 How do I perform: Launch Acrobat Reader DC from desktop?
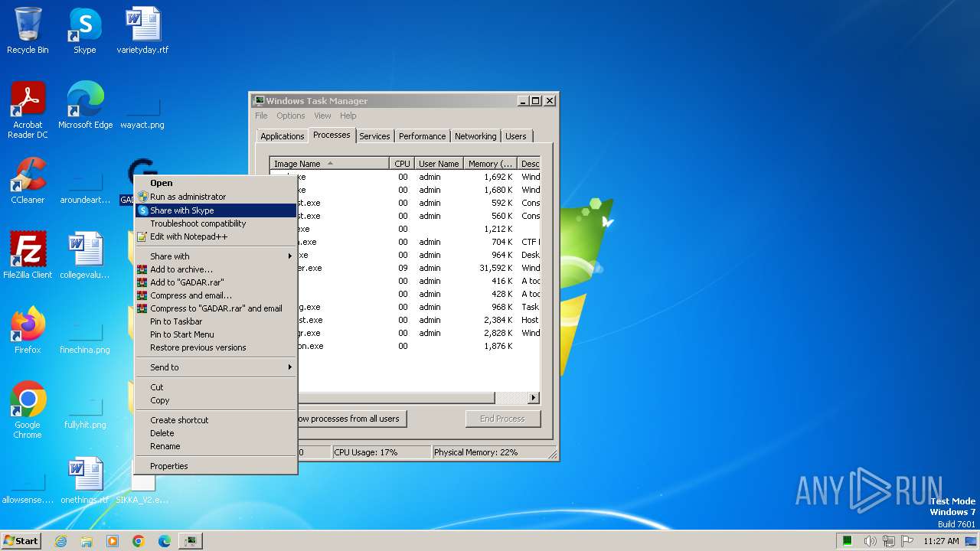(28, 110)
